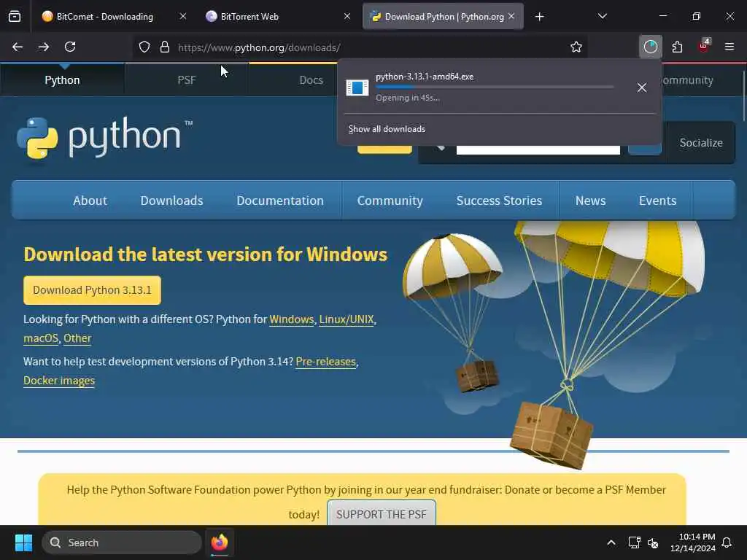This screenshot has width=747, height=560.
Task: Follow the Linux/UNIX link
Action: pyautogui.click(x=347, y=319)
